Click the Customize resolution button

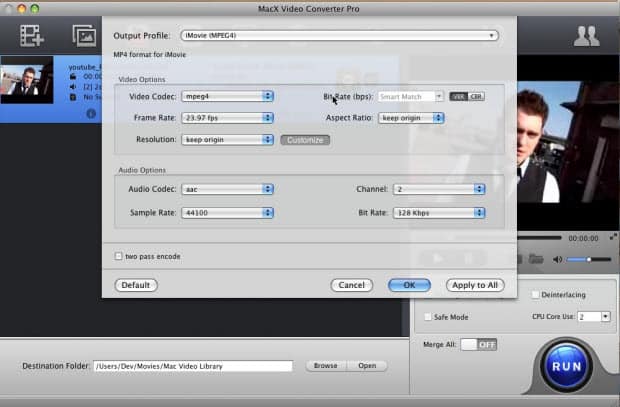tap(305, 140)
